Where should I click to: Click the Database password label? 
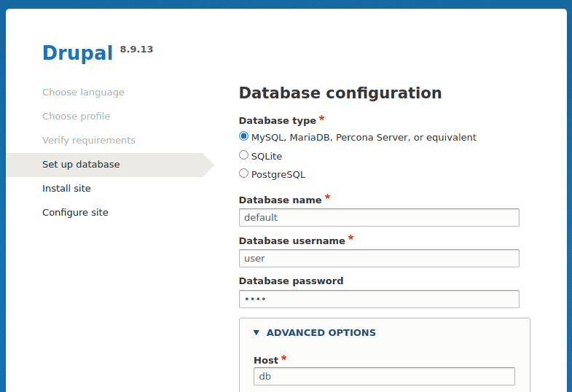pos(291,281)
